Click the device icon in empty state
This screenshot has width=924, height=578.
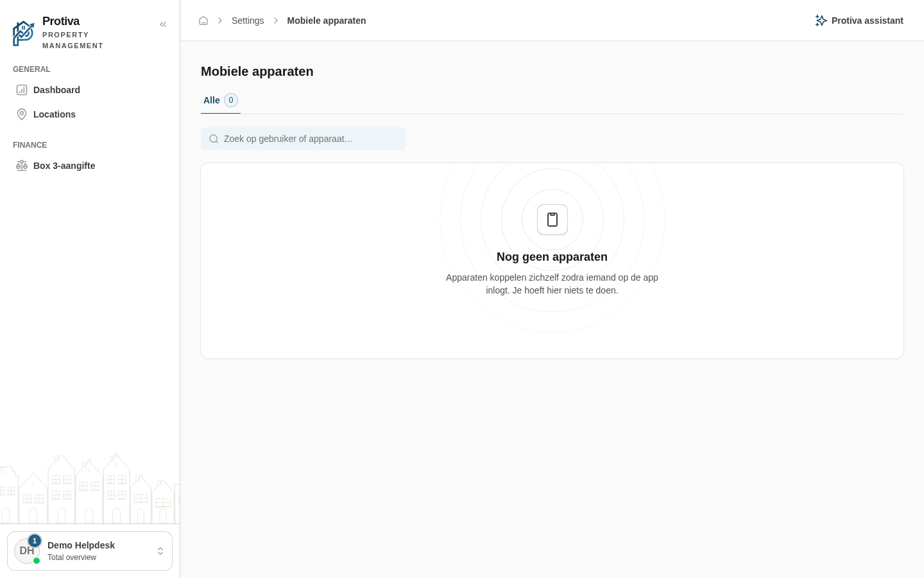552,220
